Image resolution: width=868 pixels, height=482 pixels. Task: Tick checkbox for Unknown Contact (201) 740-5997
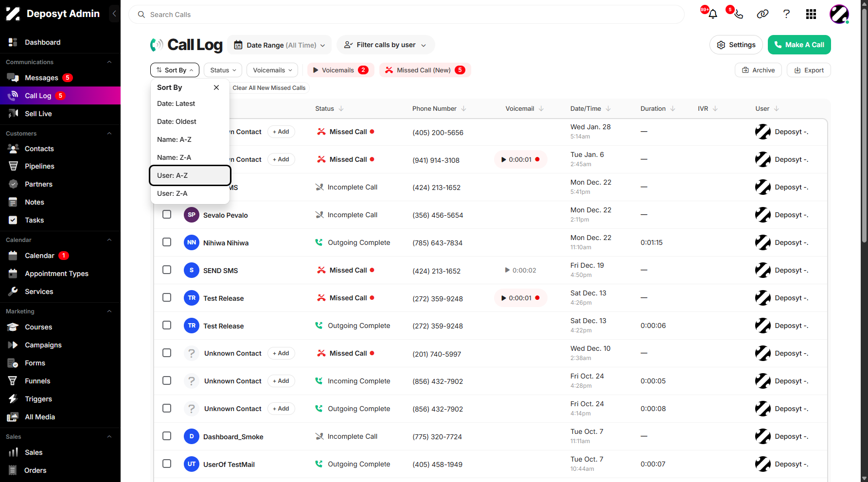pos(167,353)
